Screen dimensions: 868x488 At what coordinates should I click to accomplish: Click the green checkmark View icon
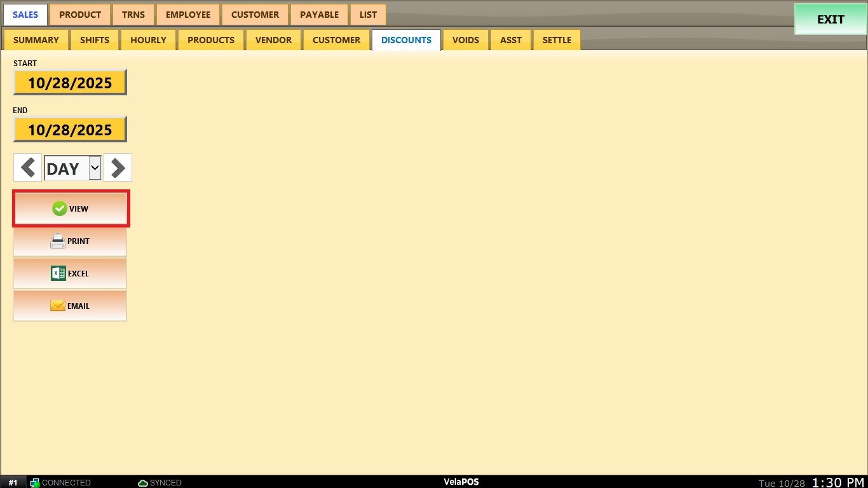(x=59, y=208)
